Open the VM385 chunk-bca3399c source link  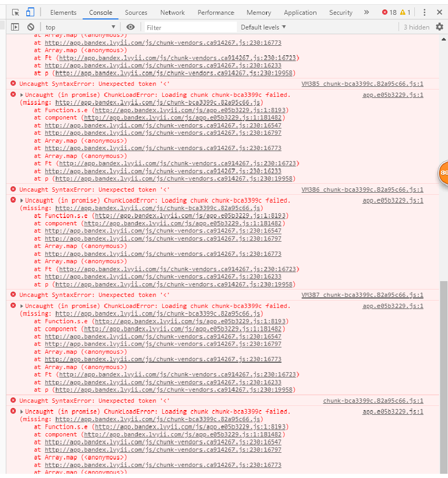point(362,84)
